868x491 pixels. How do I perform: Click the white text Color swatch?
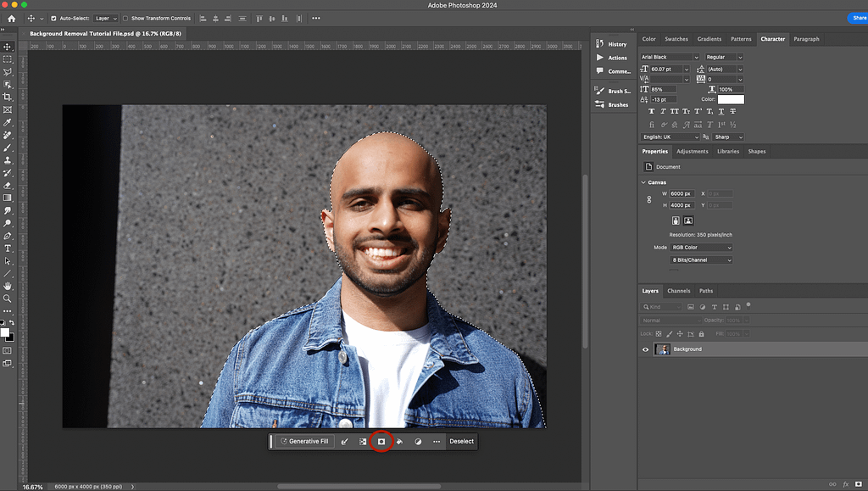pos(731,99)
